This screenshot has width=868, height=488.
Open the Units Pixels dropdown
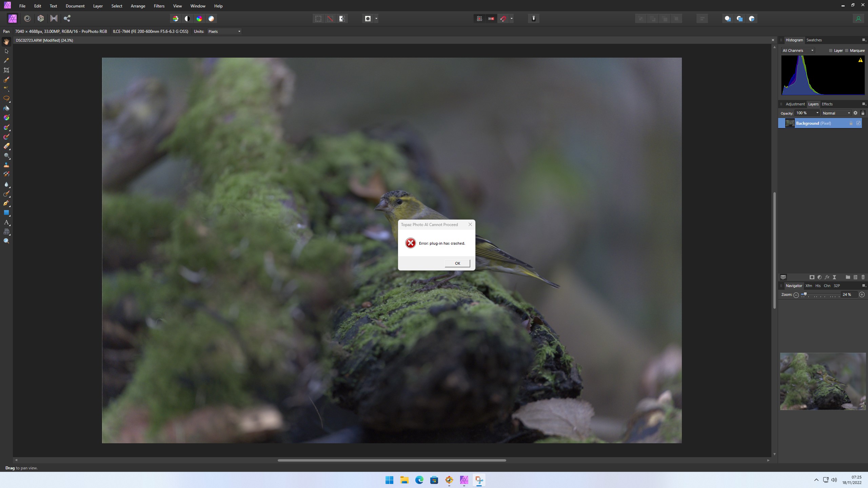[x=224, y=32]
